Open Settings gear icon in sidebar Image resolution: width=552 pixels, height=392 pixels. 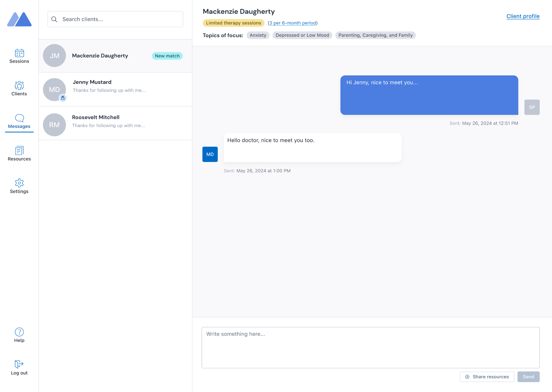(x=19, y=183)
